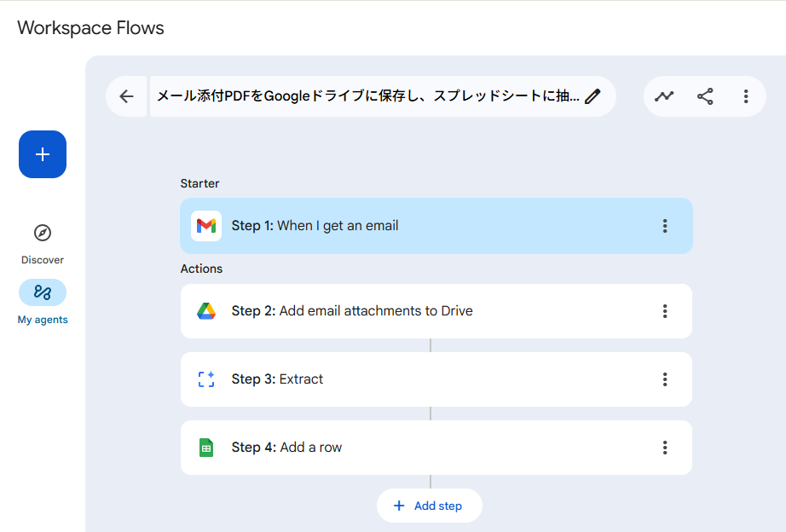
Task: Click the pencil icon to rename flow
Action: pyautogui.click(x=593, y=96)
